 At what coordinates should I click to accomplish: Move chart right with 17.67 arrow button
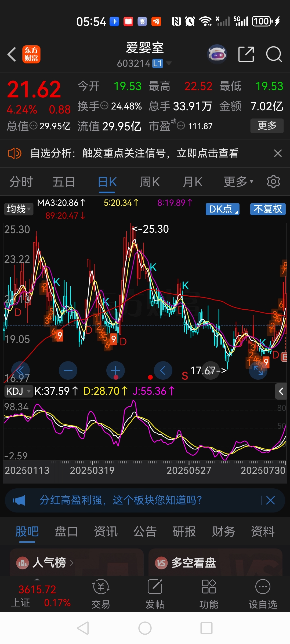(x=211, y=370)
